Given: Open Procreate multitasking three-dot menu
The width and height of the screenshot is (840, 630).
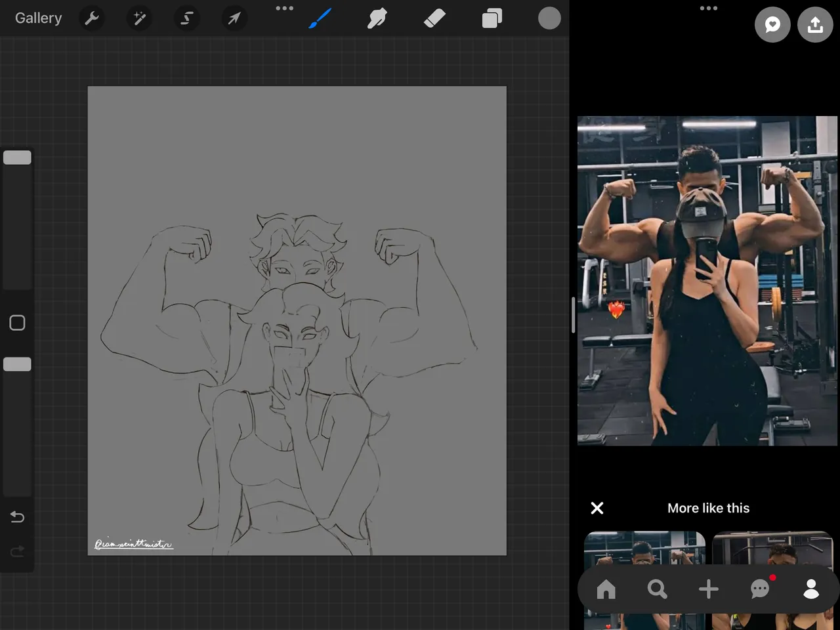Looking at the screenshot, I should (285, 9).
